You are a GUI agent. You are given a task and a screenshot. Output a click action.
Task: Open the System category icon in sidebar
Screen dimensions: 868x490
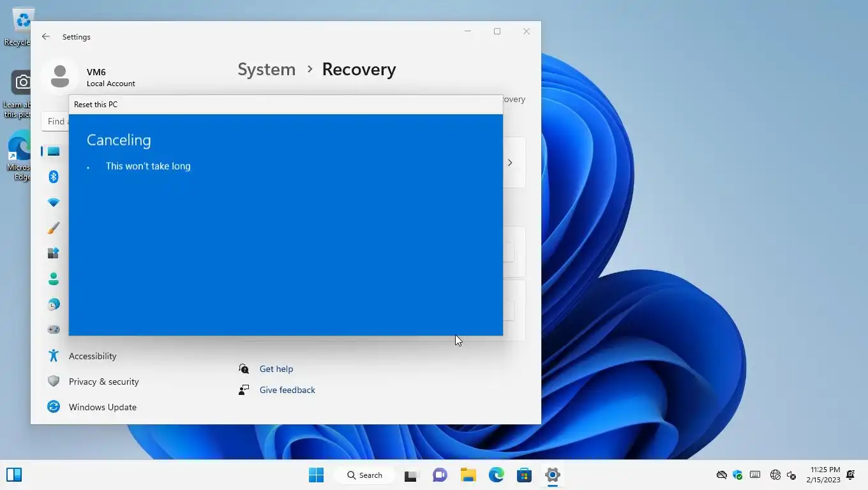[54, 151]
